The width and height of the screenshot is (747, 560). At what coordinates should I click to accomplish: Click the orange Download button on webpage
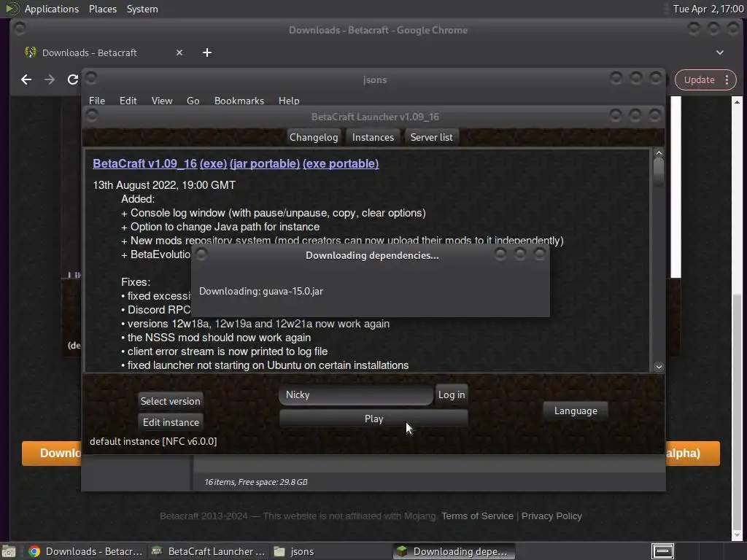tap(52, 453)
